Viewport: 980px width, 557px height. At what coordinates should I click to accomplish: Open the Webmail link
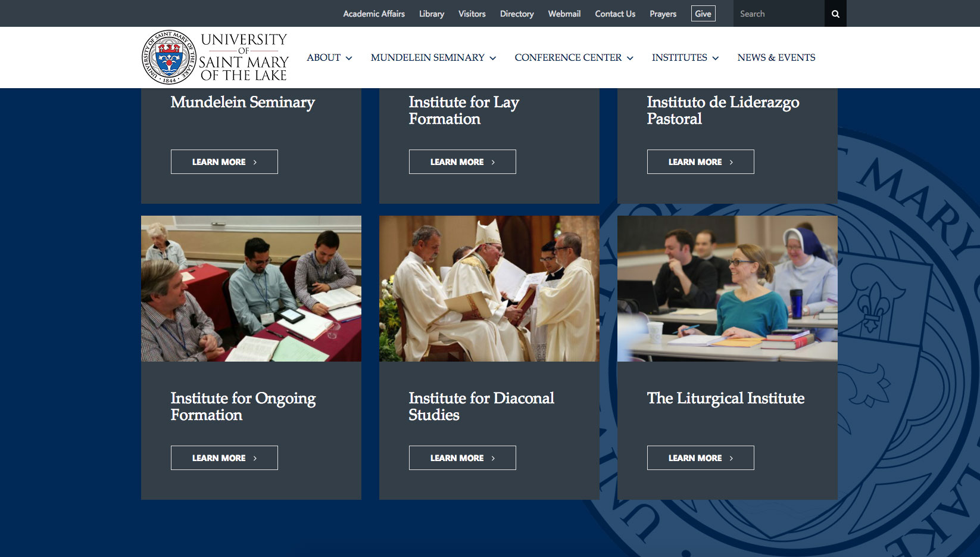coord(564,14)
